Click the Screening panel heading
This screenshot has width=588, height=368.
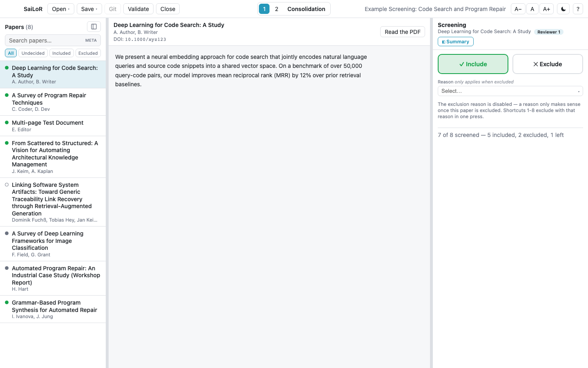pos(452,25)
